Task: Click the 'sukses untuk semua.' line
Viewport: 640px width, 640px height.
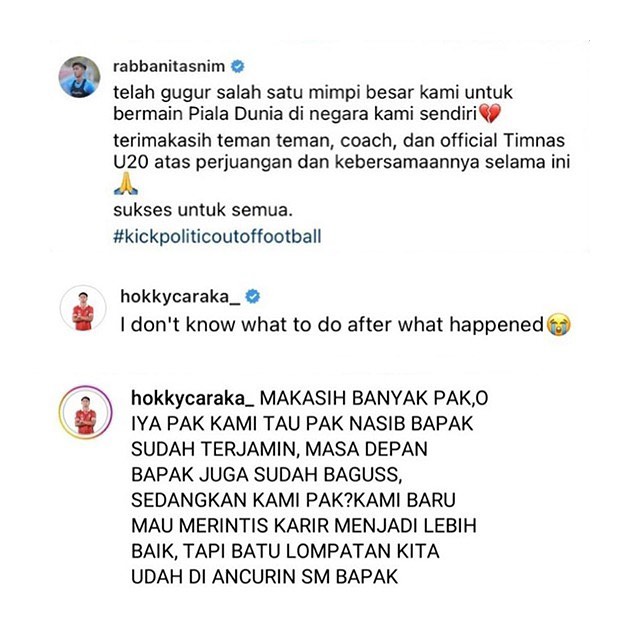Action: (x=203, y=210)
